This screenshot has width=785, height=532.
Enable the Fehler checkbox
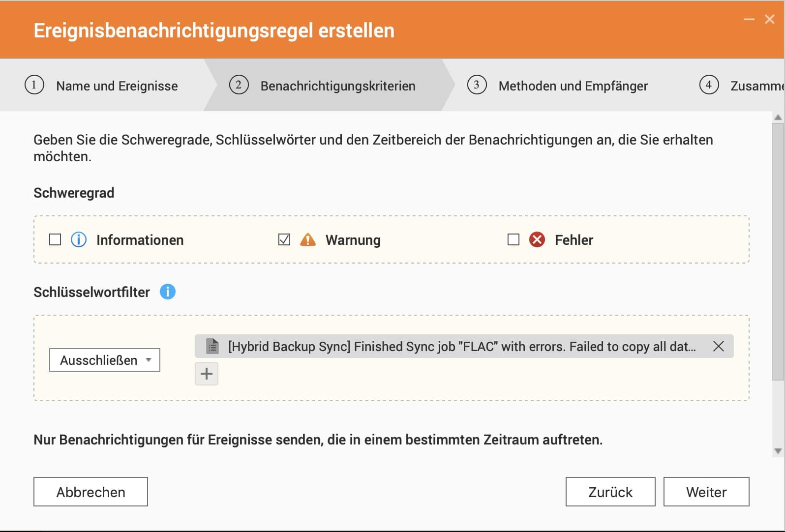(x=513, y=239)
